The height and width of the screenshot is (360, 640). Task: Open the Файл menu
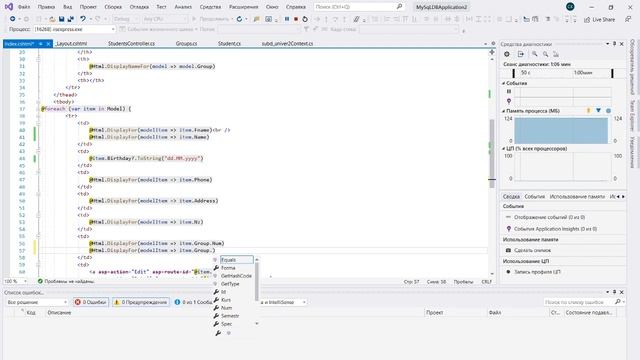[24, 7]
